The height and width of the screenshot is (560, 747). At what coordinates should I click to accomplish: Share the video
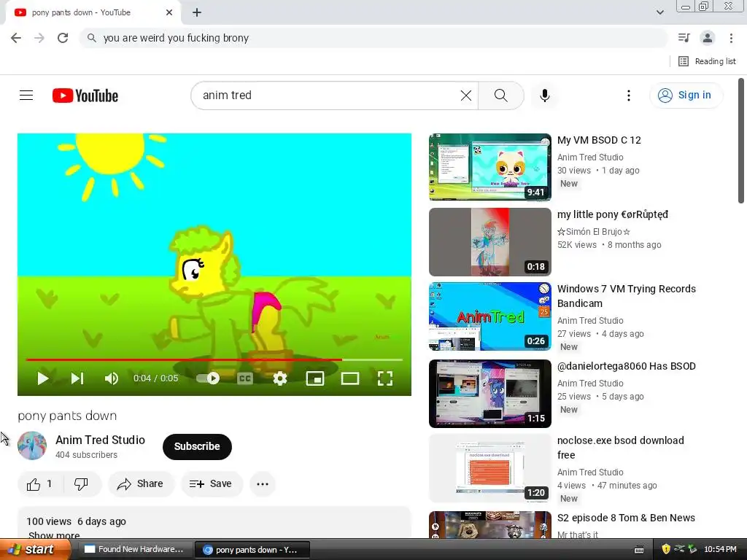pos(141,484)
